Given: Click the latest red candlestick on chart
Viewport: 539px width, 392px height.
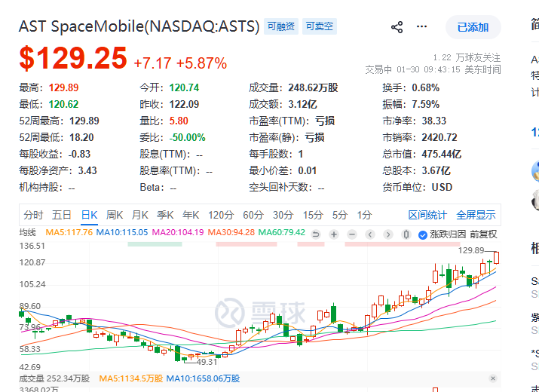Looking at the screenshot, I should point(496,258).
